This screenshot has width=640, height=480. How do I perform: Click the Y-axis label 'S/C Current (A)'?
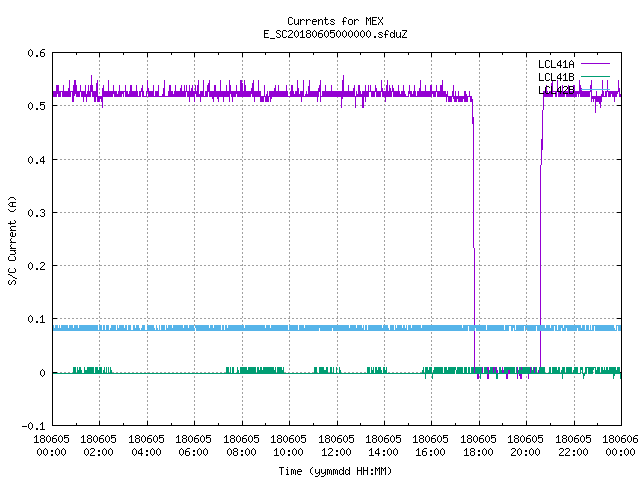coord(12,241)
